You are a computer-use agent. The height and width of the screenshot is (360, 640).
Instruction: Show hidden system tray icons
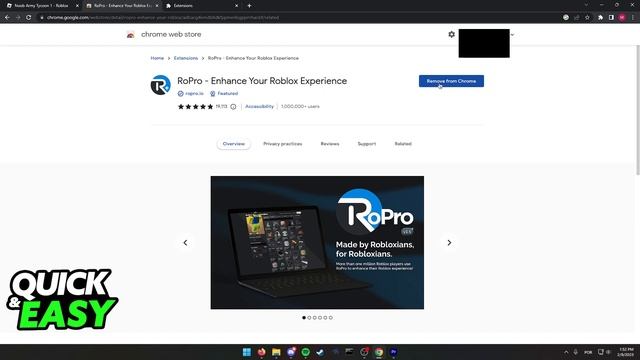(566, 352)
